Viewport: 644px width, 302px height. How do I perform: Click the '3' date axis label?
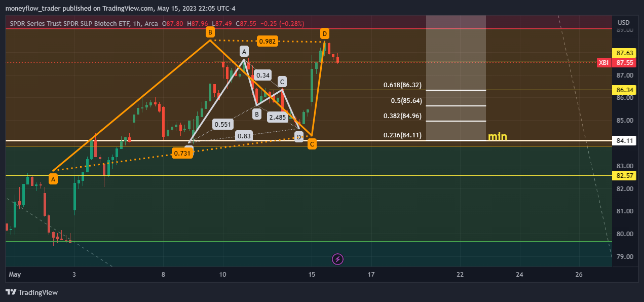click(x=74, y=275)
